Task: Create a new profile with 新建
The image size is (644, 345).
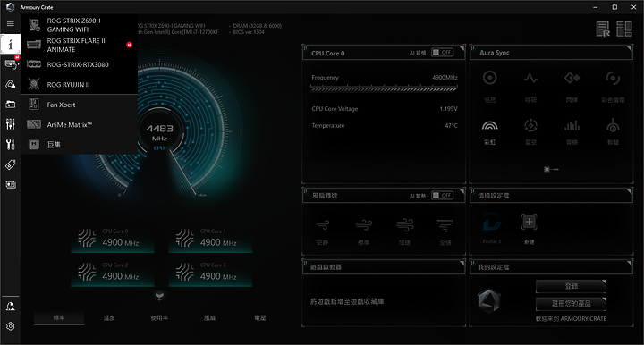Action: 529,229
